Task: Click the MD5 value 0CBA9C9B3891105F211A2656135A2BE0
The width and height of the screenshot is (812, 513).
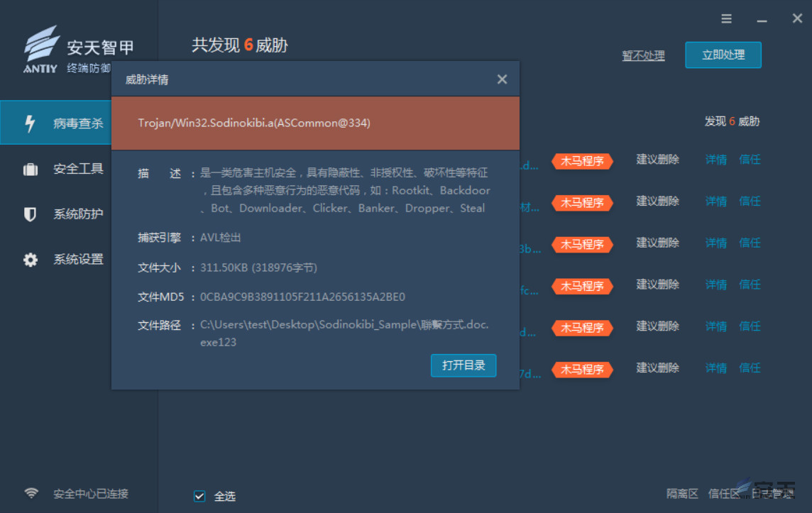Action: 302,297
